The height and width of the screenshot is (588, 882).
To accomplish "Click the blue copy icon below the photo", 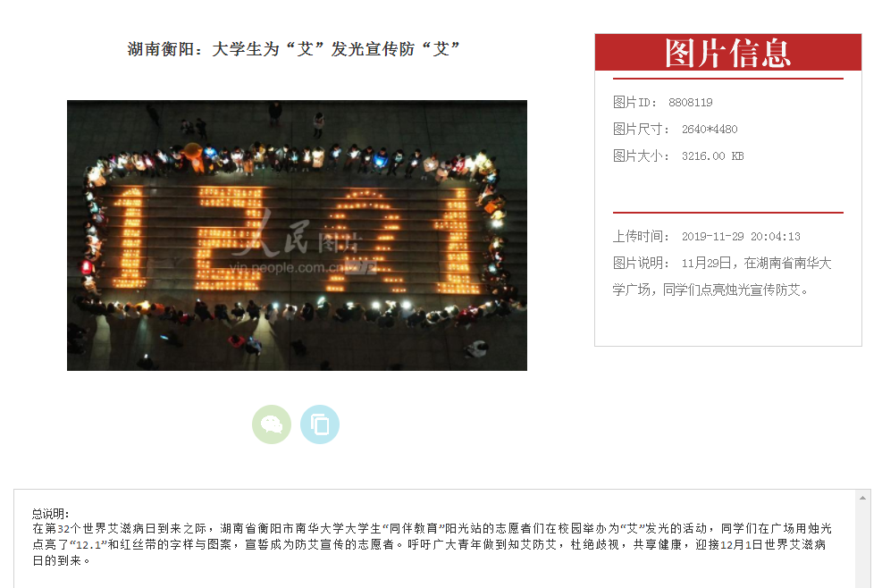I will coord(320,424).
